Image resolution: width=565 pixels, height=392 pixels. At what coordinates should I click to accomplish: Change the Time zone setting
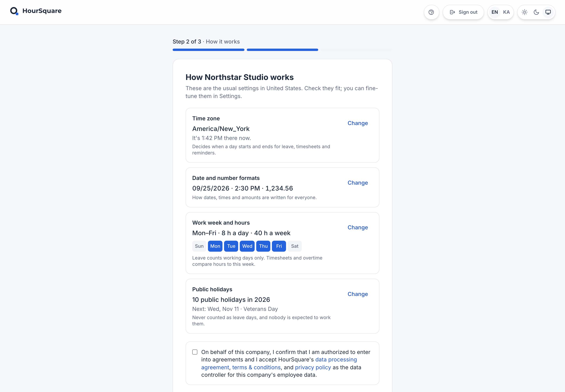pyautogui.click(x=357, y=123)
